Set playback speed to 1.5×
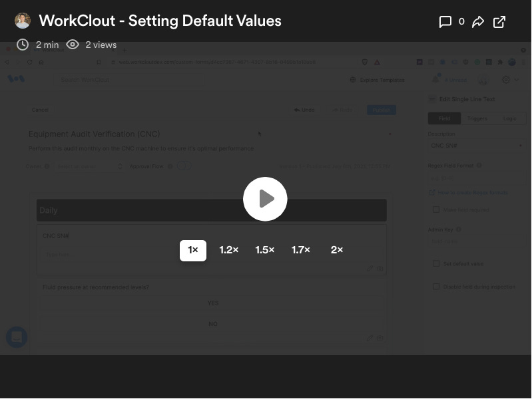 264,250
